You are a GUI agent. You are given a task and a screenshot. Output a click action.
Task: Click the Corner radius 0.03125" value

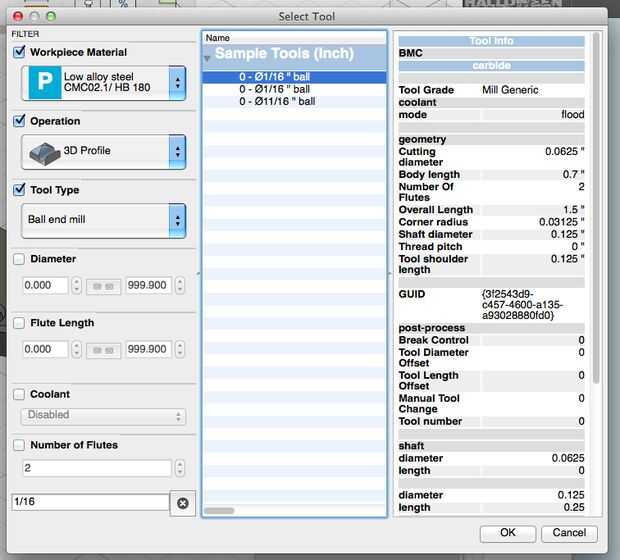coord(561,222)
